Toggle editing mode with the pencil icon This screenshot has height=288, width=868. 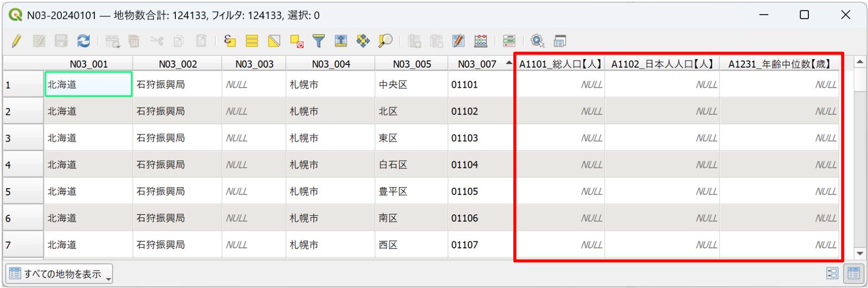tap(16, 41)
